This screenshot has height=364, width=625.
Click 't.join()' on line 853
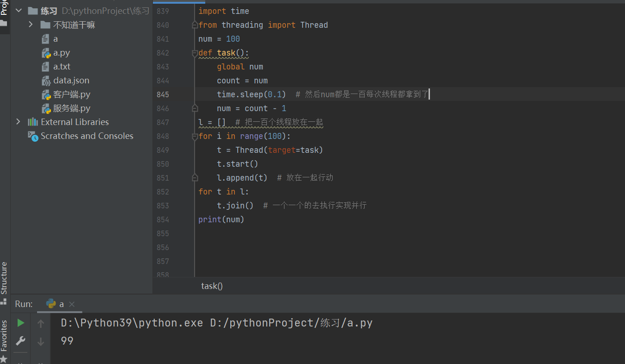pyautogui.click(x=235, y=206)
